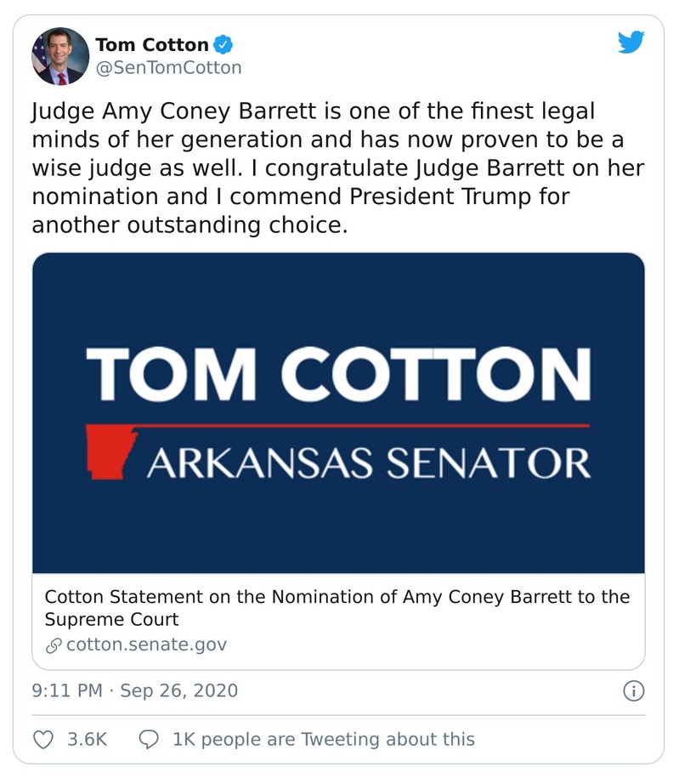Screen dimensions: 679x784
Task: Open the @SenTomCotton handle link
Action: click(168, 67)
